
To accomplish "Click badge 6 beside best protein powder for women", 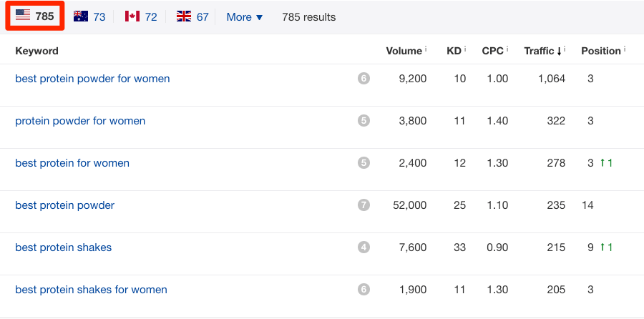I will (x=364, y=79).
